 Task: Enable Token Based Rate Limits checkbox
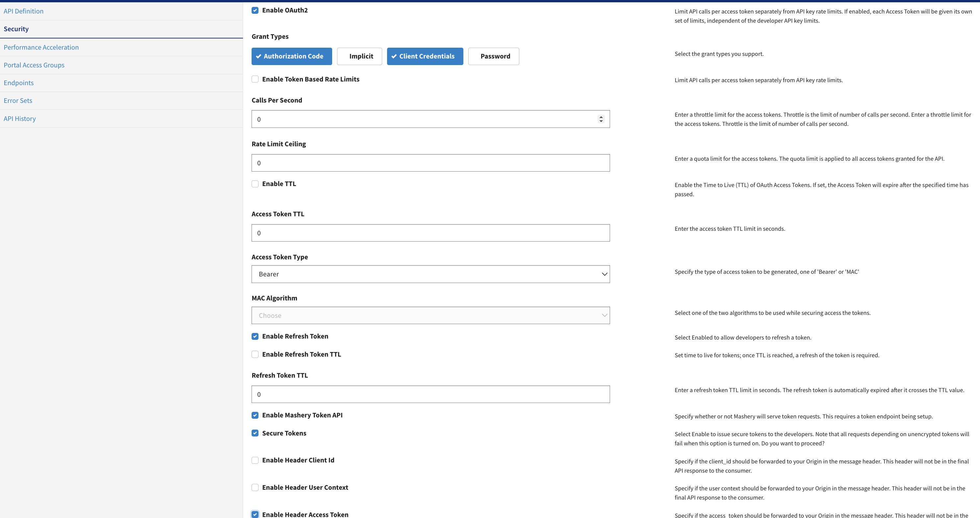tap(255, 79)
